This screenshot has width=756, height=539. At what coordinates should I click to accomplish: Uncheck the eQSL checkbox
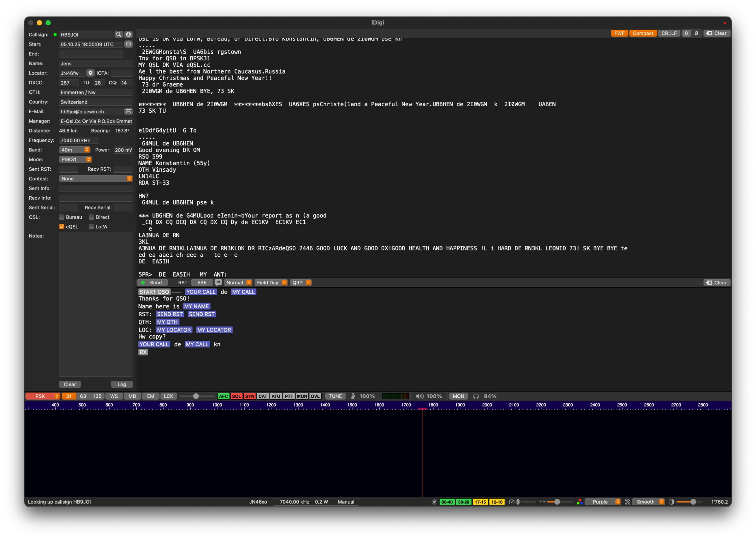[62, 227]
